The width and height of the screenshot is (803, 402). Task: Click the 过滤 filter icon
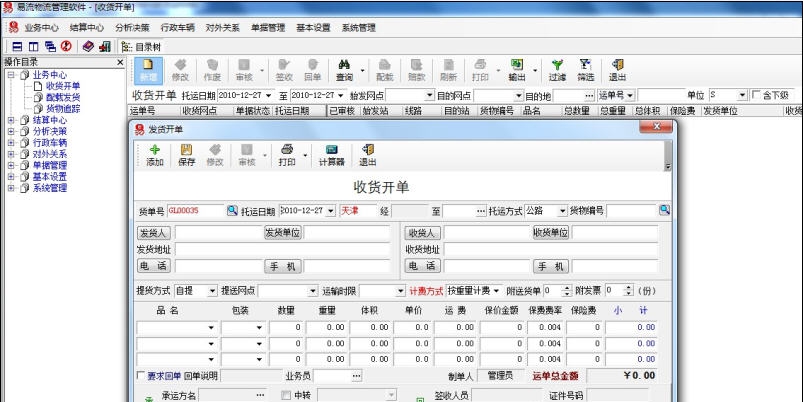click(x=557, y=65)
